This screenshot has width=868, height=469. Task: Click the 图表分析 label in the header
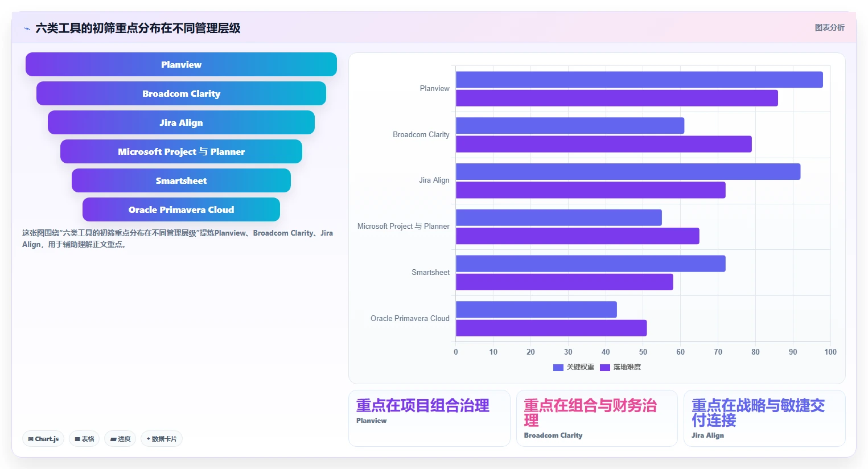tap(829, 27)
